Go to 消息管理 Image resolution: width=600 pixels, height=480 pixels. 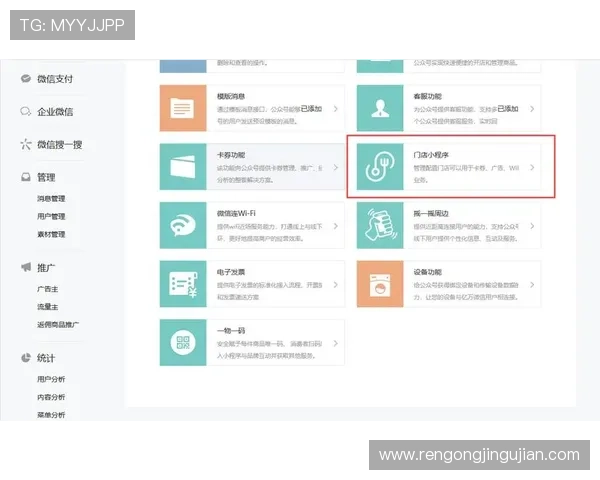click(x=51, y=198)
